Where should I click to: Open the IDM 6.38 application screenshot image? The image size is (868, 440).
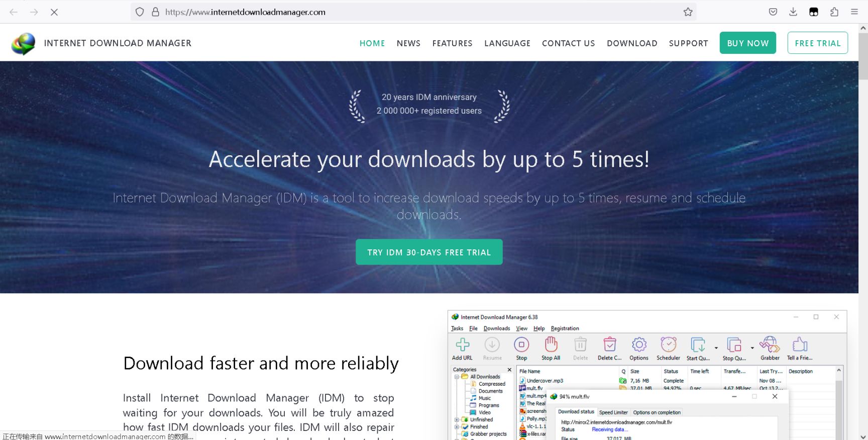[x=647, y=375]
